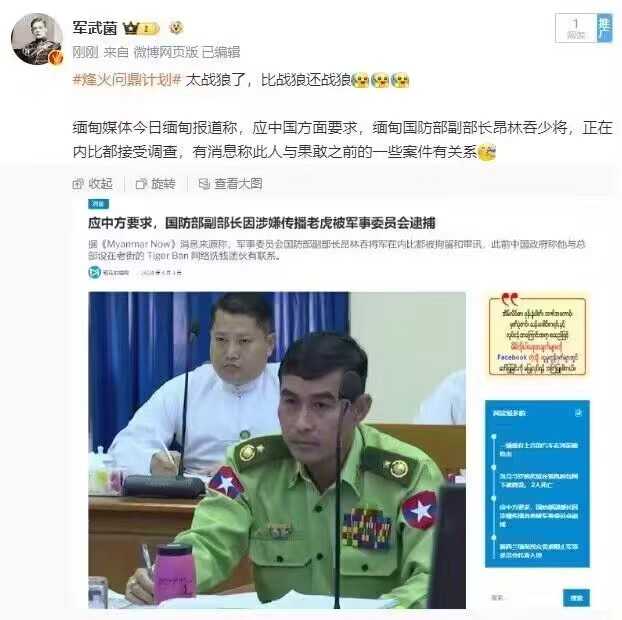This screenshot has width=622, height=620.
Task: Open the 军武菌 profile avatar
Action: pos(37,38)
